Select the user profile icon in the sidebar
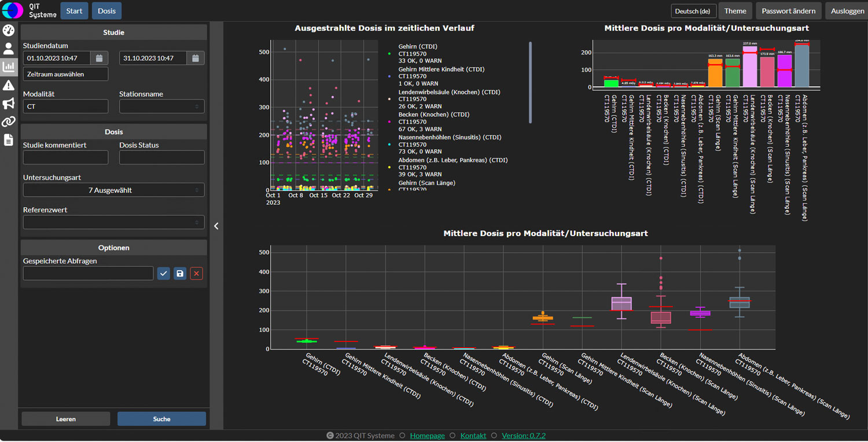The width and height of the screenshot is (868, 442). [8, 49]
